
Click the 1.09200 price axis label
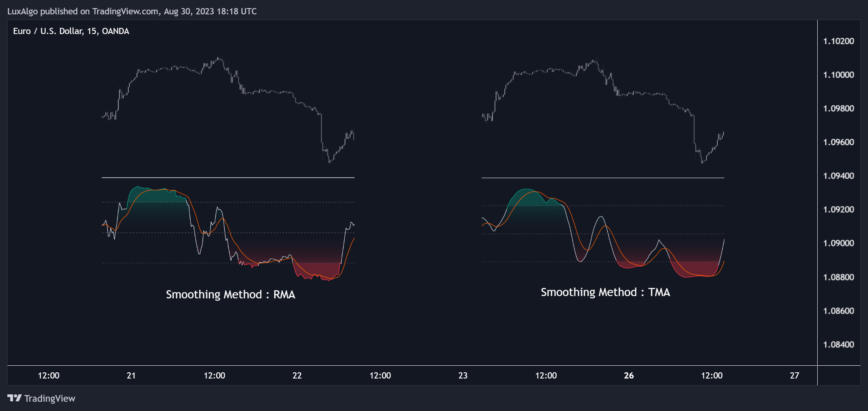click(839, 209)
